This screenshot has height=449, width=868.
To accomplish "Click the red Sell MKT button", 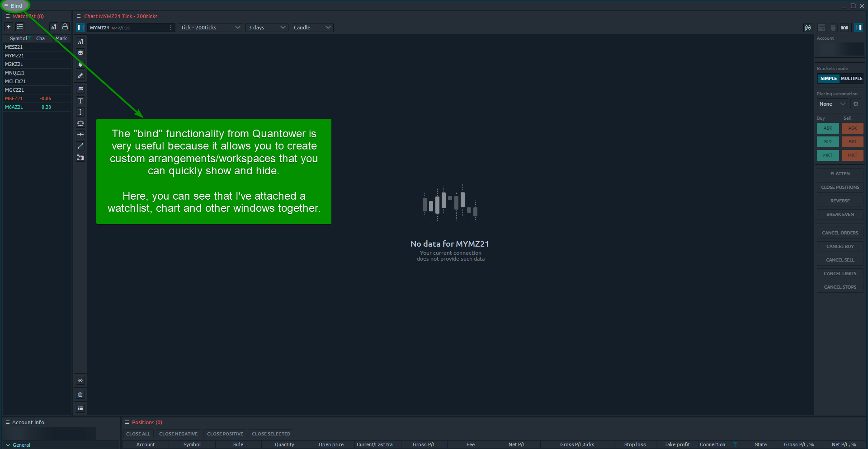I will [x=853, y=155].
